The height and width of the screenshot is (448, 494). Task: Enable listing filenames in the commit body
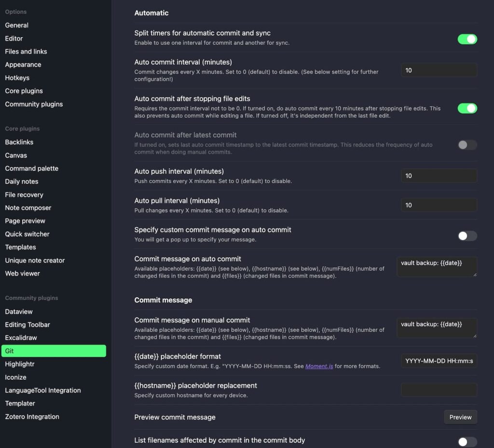coord(467,441)
